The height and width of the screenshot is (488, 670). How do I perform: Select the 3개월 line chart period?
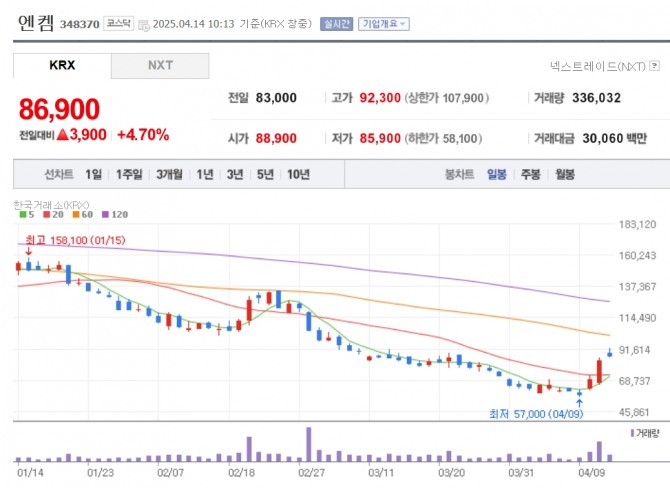[169, 174]
